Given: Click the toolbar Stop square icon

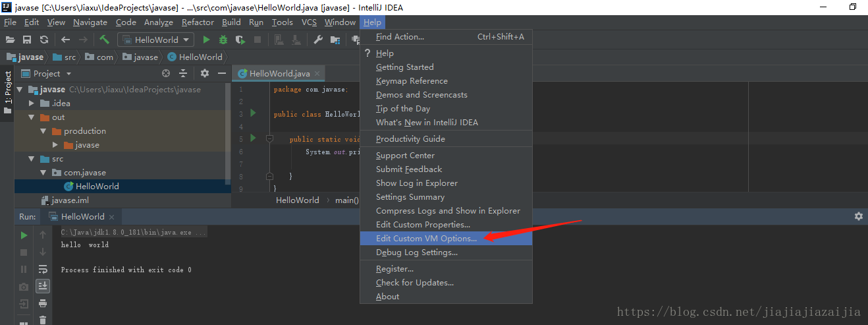Looking at the screenshot, I should point(258,40).
